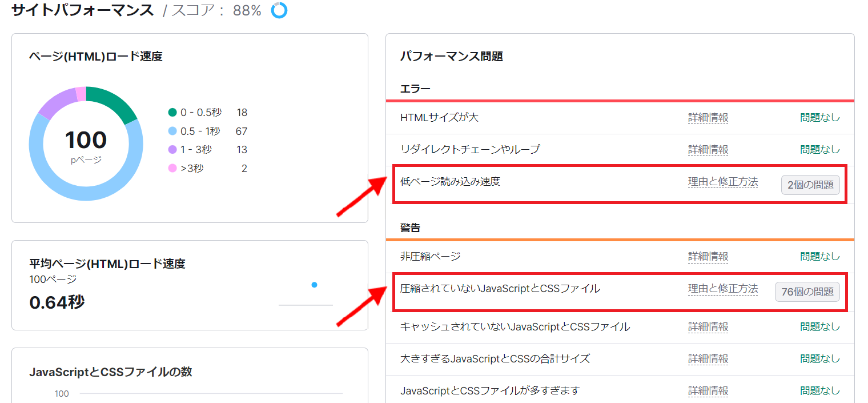The image size is (868, 403).
Task: Open 詳細情報 for JavaScriptとCSSファイルが多すぎます
Action: (x=708, y=391)
